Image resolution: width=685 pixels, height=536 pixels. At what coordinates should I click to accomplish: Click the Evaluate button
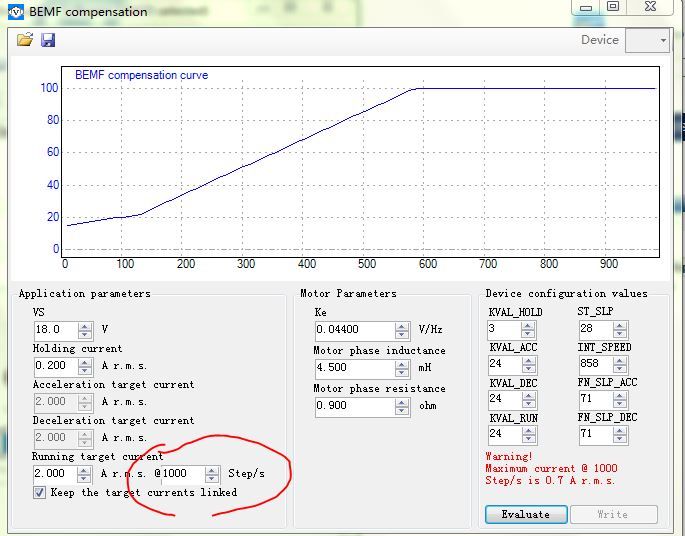526,514
